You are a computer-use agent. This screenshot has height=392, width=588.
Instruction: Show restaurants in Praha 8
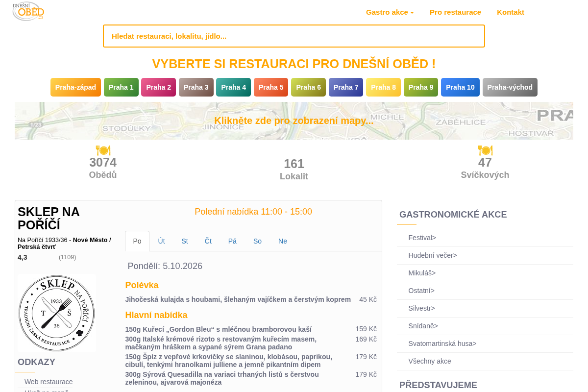click(383, 87)
